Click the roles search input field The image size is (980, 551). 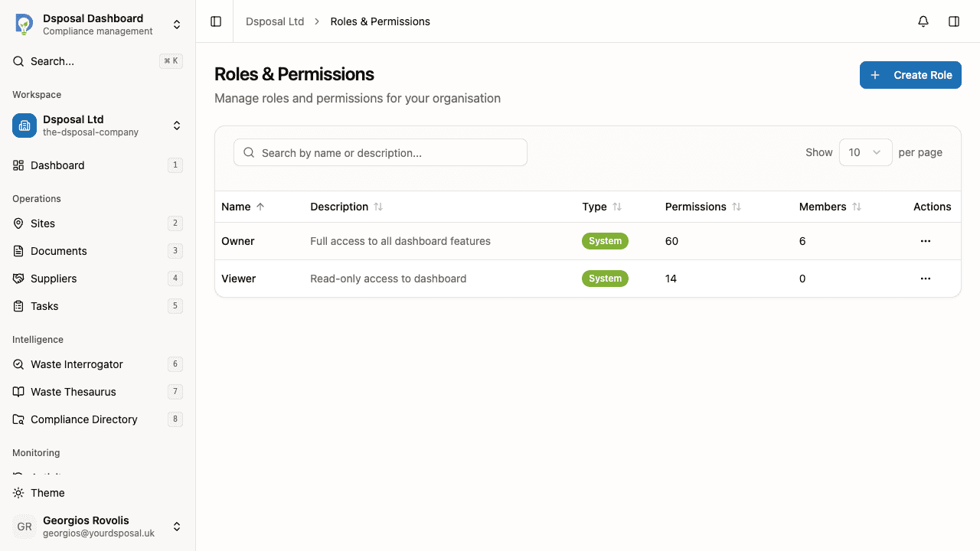click(381, 152)
